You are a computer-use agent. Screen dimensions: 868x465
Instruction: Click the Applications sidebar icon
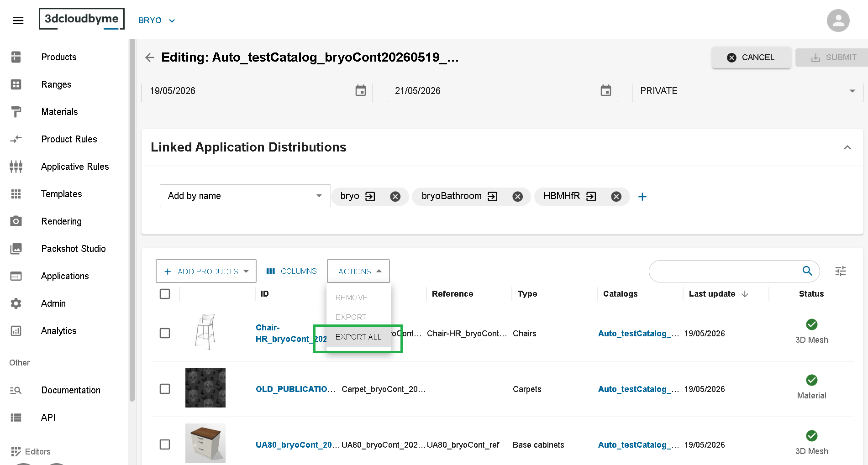pyautogui.click(x=16, y=276)
